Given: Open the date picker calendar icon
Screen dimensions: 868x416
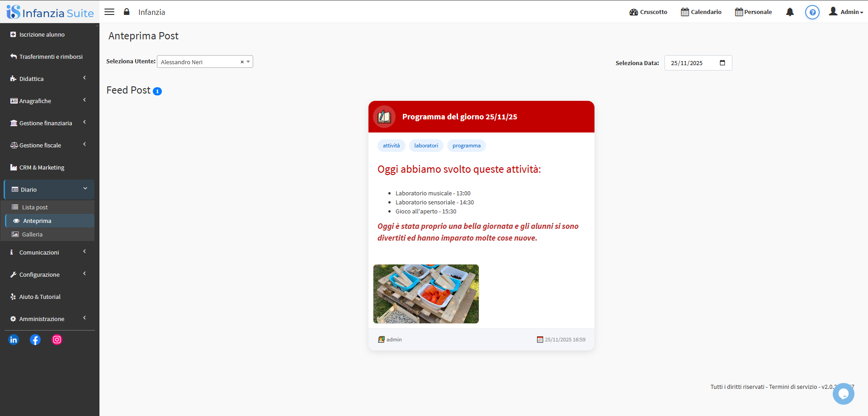Looking at the screenshot, I should coord(722,63).
